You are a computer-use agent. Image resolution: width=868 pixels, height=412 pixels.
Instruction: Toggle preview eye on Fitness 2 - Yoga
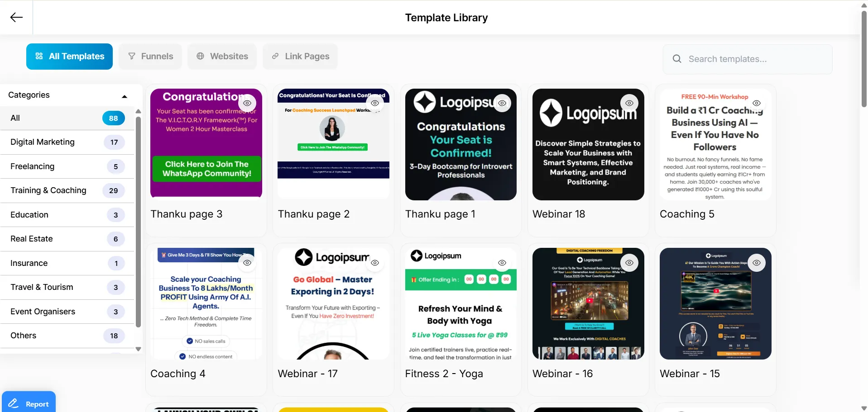[x=502, y=263]
